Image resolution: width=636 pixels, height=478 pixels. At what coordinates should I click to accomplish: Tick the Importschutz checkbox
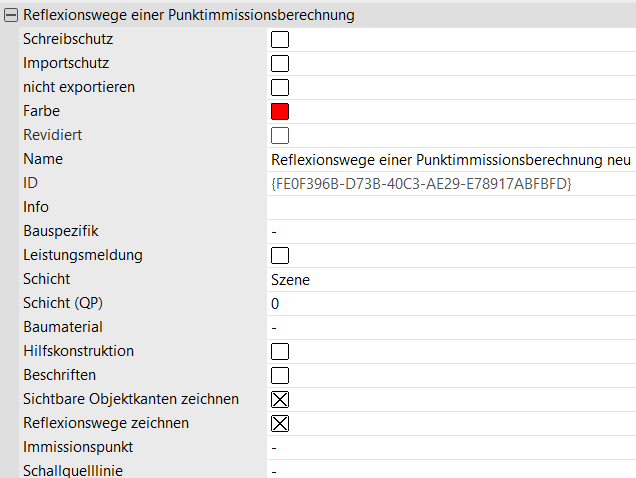(x=280, y=63)
